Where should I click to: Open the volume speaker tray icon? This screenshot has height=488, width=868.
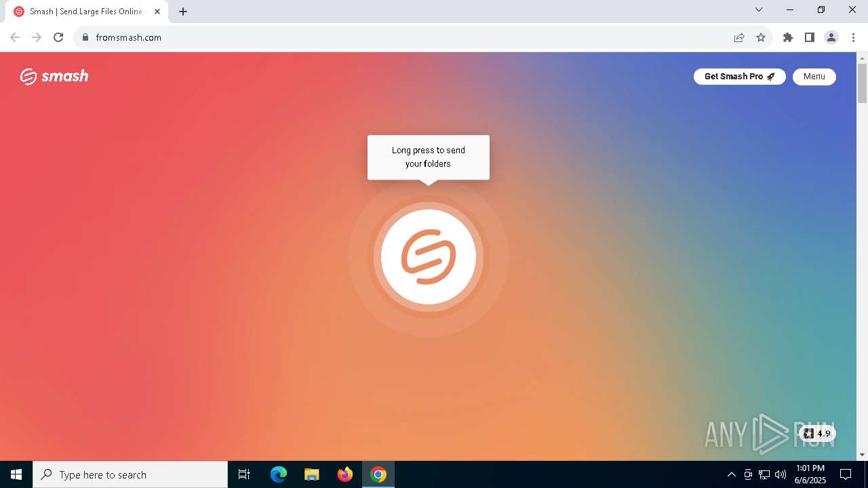click(781, 474)
